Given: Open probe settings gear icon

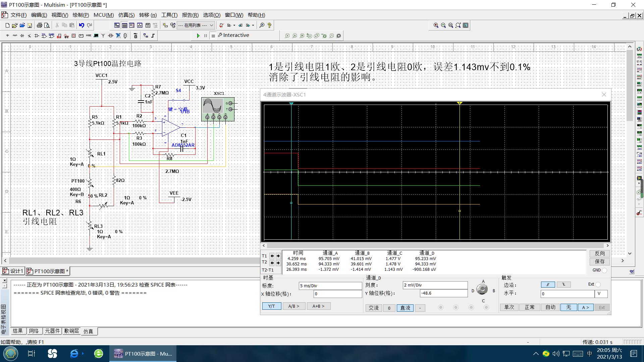Looking at the screenshot, I should pyautogui.click(x=339, y=36).
